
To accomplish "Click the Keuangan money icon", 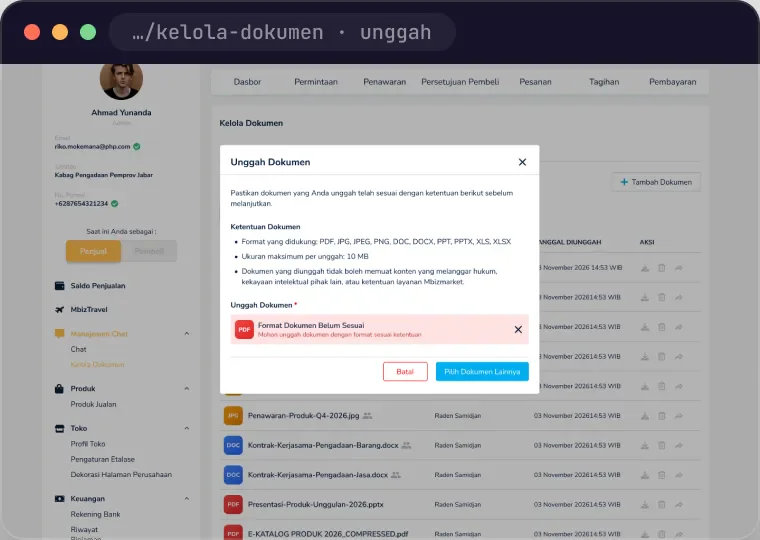I will (60, 499).
